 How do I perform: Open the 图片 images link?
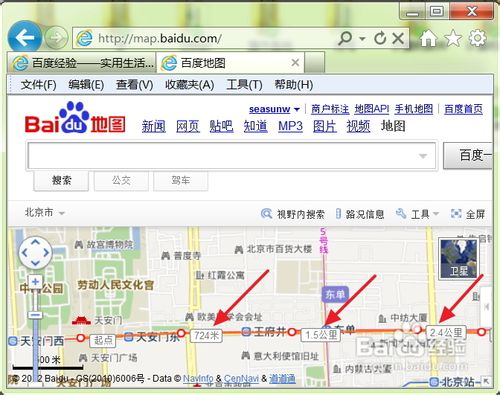tap(325, 127)
